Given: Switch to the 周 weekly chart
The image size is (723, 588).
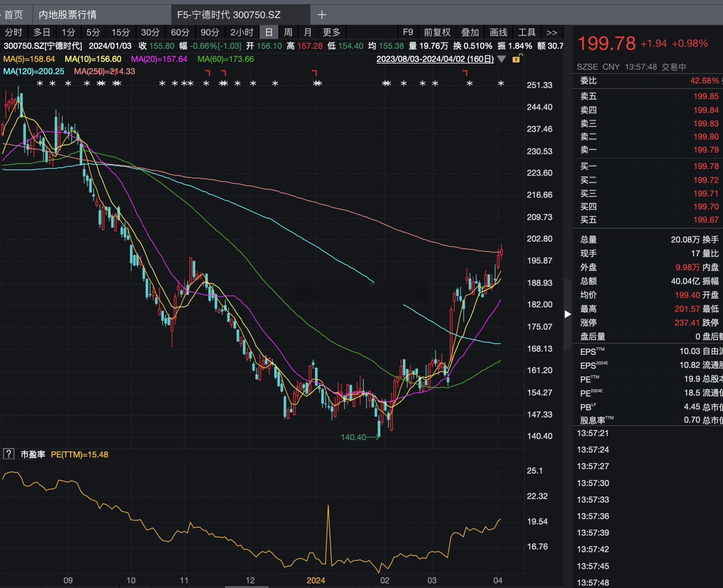Looking at the screenshot, I should click(x=288, y=33).
